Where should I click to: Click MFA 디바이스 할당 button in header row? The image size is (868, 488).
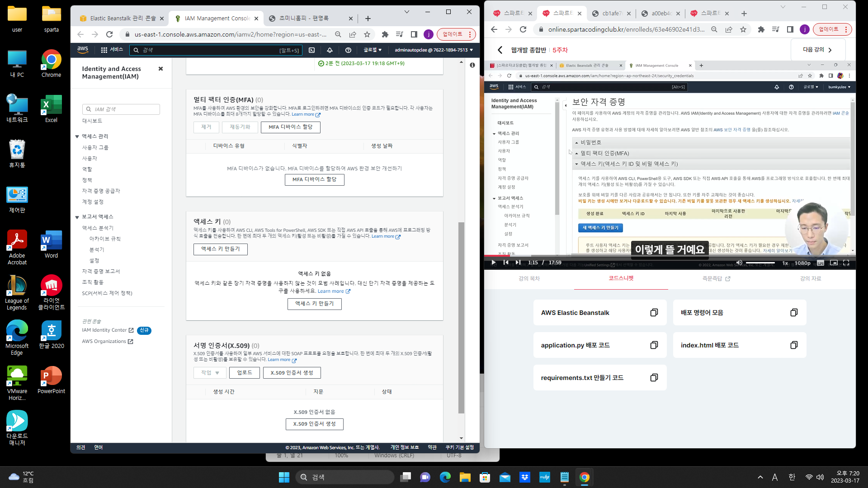(x=290, y=127)
